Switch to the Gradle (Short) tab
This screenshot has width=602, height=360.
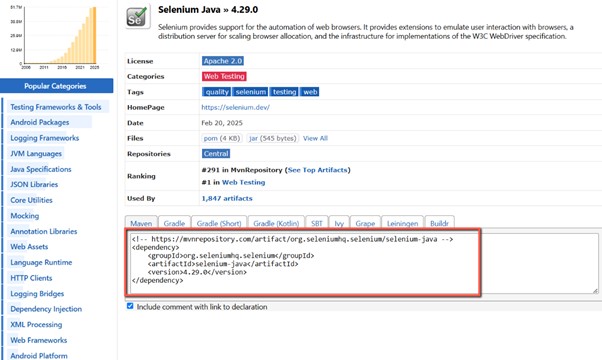(219, 223)
